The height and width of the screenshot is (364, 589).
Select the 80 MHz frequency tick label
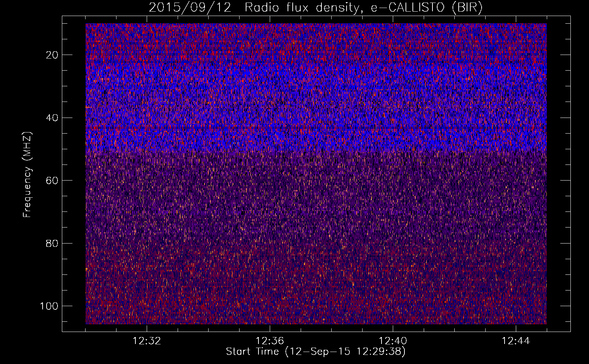click(x=52, y=243)
